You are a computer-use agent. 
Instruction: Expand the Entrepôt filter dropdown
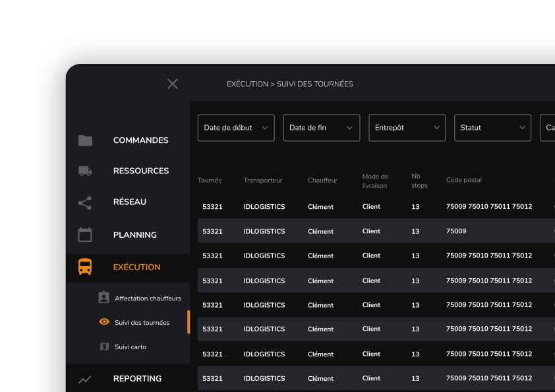(407, 128)
